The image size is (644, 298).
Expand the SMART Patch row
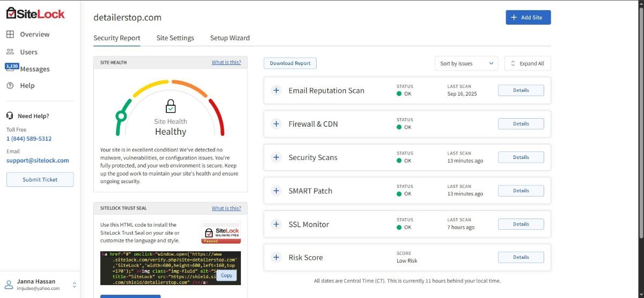276,191
